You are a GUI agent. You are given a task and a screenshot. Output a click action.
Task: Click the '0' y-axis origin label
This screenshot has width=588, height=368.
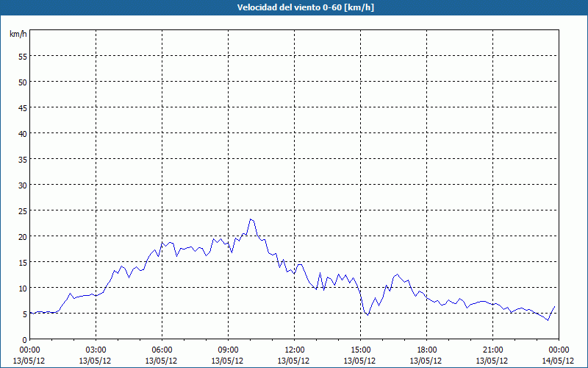click(25, 339)
